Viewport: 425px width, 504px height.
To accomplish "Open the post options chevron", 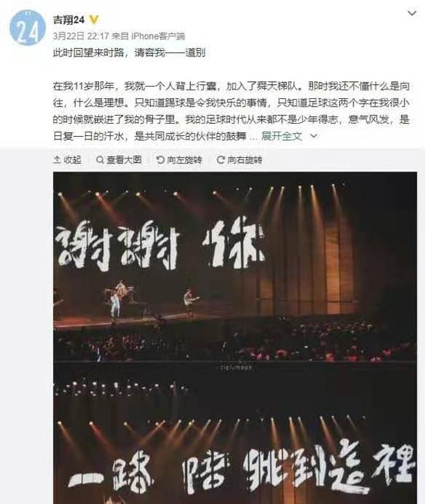I will [412, 13].
